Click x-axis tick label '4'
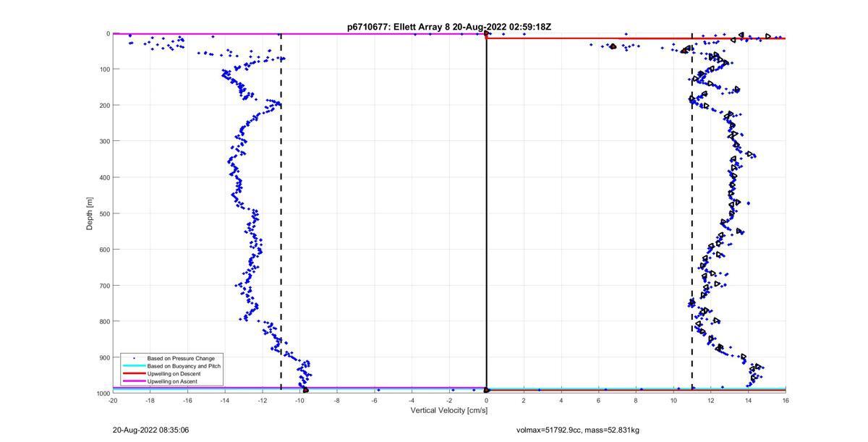 [x=561, y=400]
